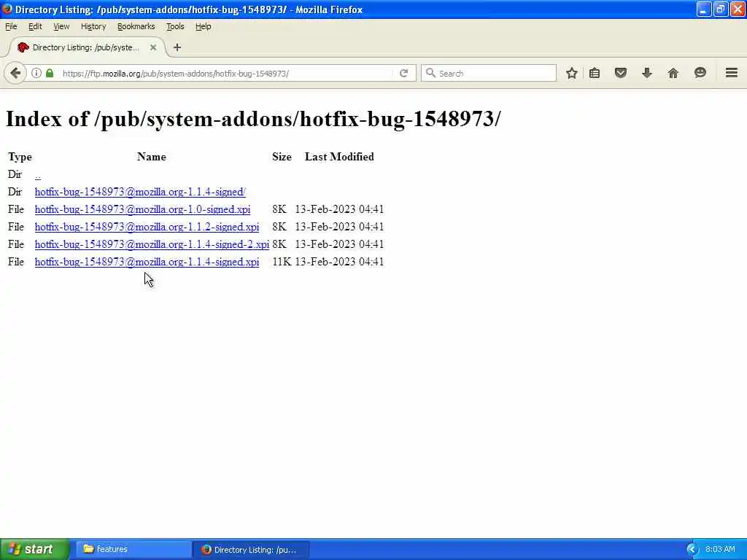Open the View menu
The height and width of the screenshot is (560, 747).
(61, 27)
